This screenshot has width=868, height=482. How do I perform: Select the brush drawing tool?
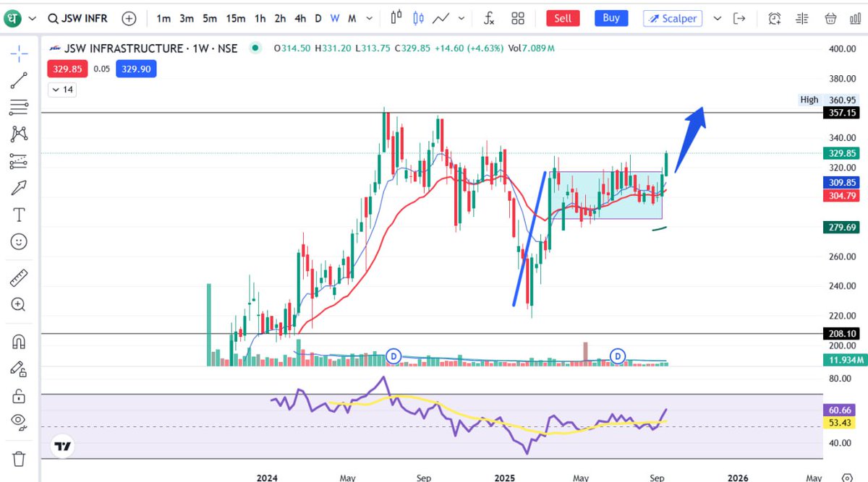coord(19,188)
